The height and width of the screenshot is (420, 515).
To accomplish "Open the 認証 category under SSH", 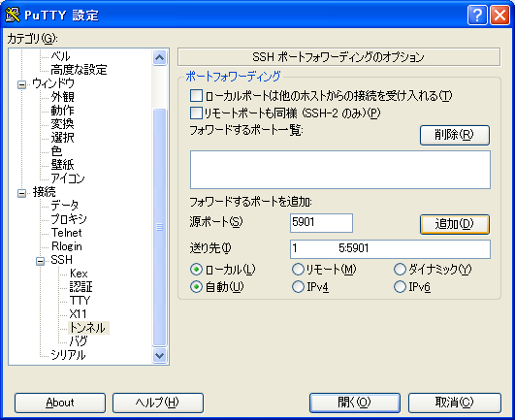I will click(80, 287).
